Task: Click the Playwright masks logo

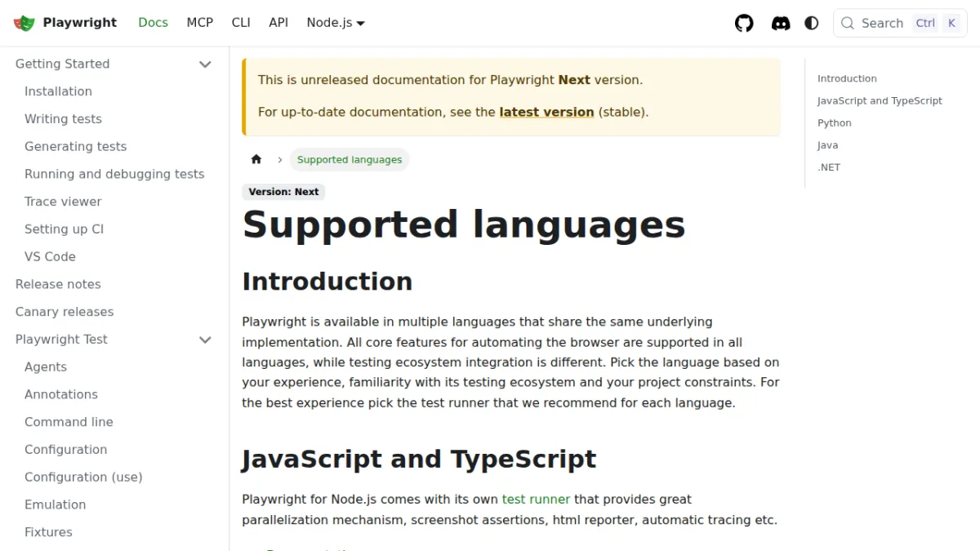Action: 24,23
